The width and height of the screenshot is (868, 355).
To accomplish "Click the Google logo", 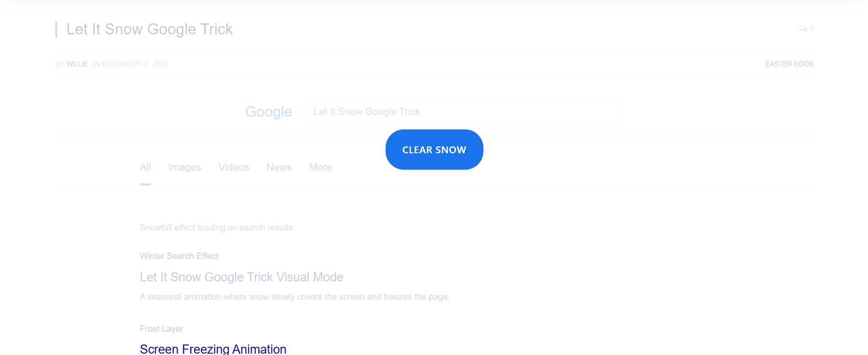I will (x=268, y=112).
